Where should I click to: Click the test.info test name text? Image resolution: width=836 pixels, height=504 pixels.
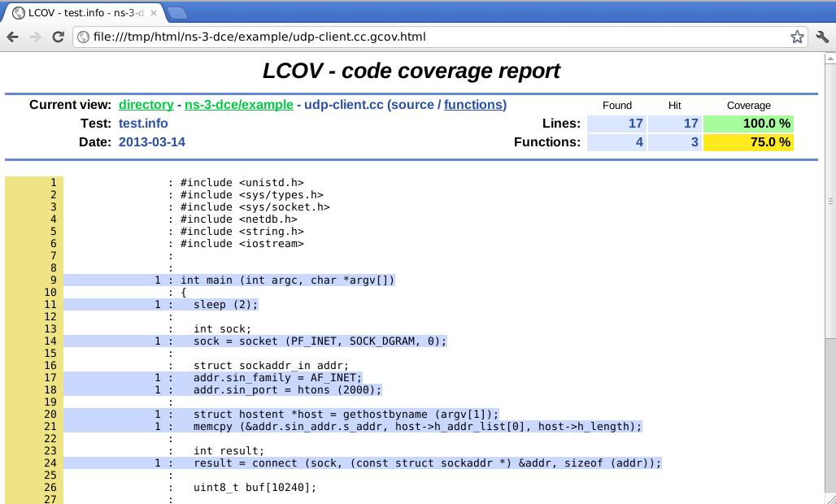[143, 124]
